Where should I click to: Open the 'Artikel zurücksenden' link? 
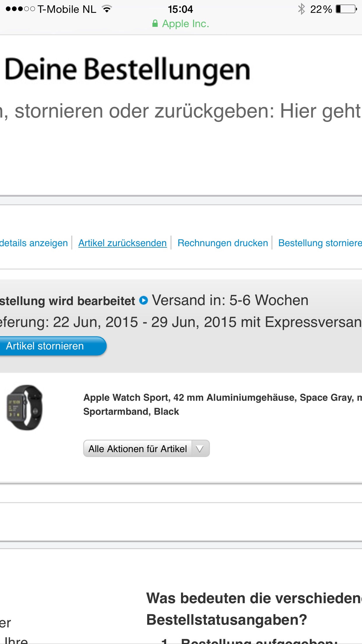122,243
